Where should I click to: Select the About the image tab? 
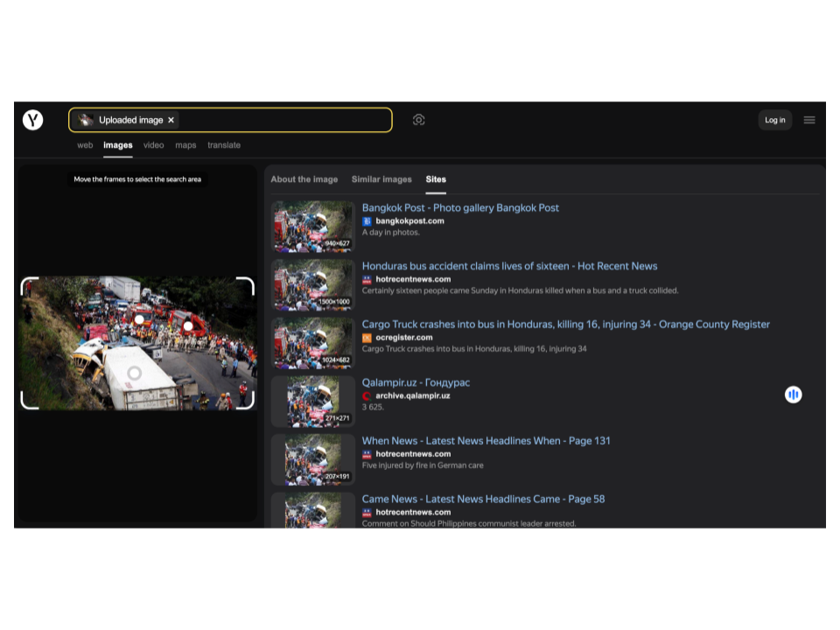pyautogui.click(x=304, y=179)
